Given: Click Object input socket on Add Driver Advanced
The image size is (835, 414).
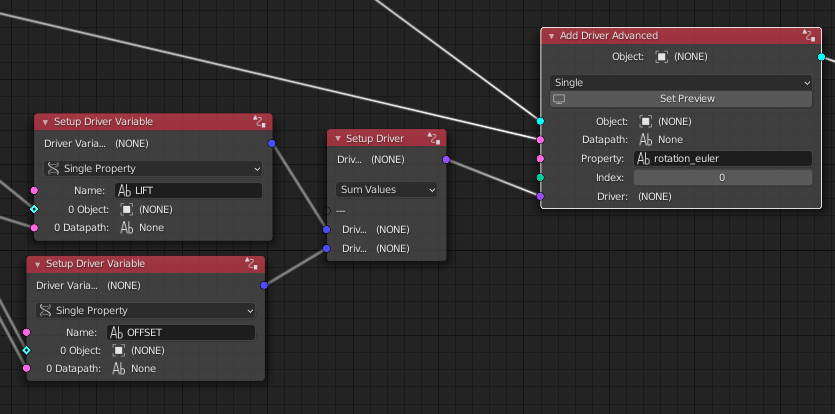Looking at the screenshot, I should coord(541,121).
